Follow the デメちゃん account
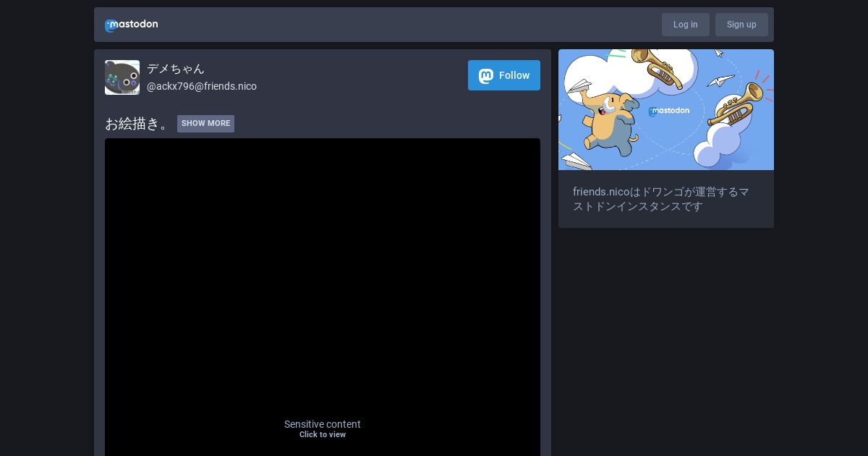Image resolution: width=868 pixels, height=456 pixels. pos(504,75)
